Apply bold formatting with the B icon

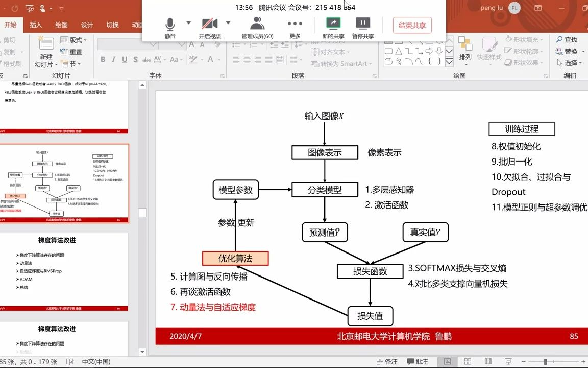(103, 60)
